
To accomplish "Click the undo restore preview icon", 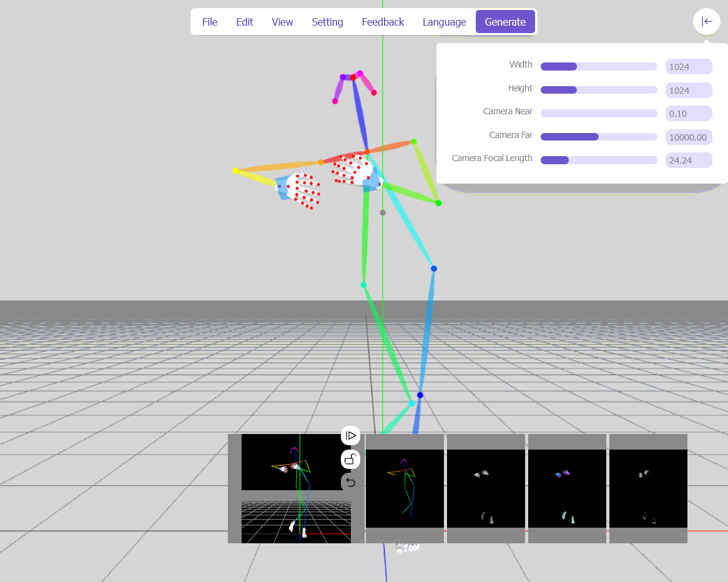I will coord(350,482).
